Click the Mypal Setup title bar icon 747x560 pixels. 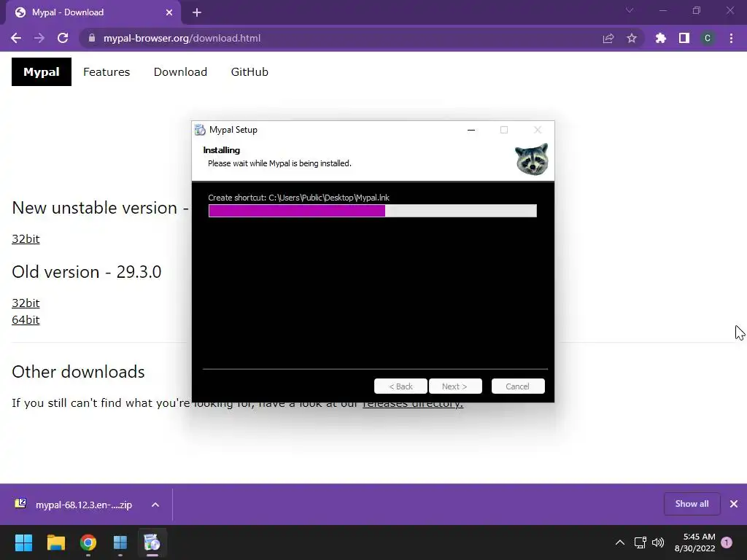tap(200, 130)
